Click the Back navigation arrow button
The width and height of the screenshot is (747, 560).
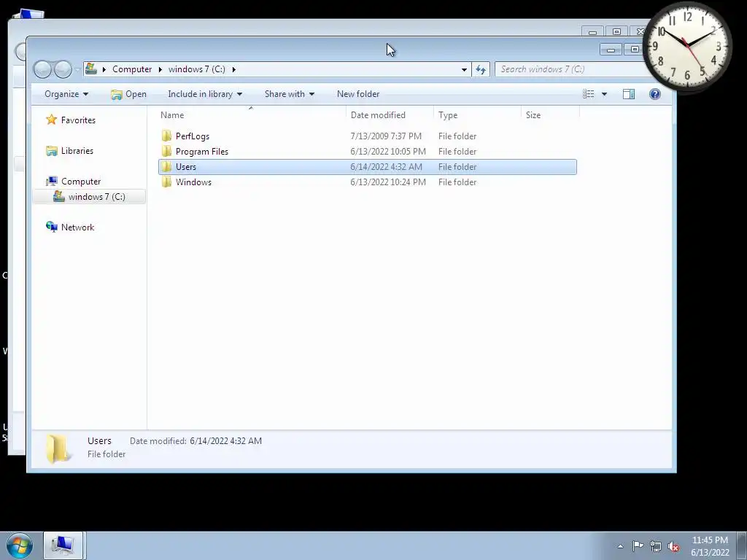42,69
